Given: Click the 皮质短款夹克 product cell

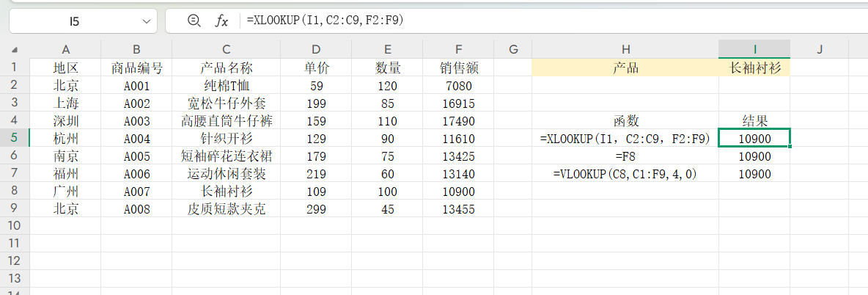Looking at the screenshot, I should pyautogui.click(x=226, y=209).
